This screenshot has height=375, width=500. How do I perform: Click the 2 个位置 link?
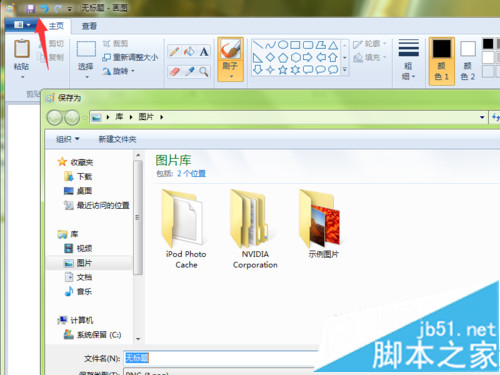pyautogui.click(x=192, y=174)
